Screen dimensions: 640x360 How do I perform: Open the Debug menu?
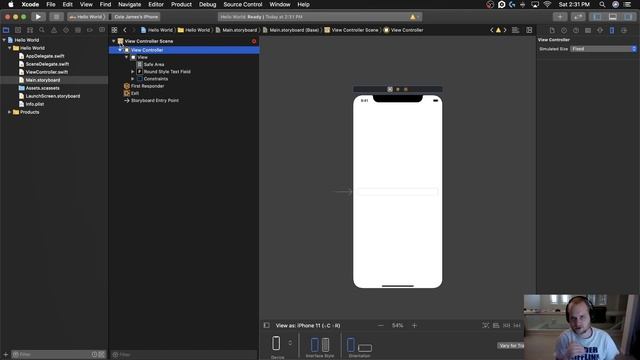click(207, 4)
